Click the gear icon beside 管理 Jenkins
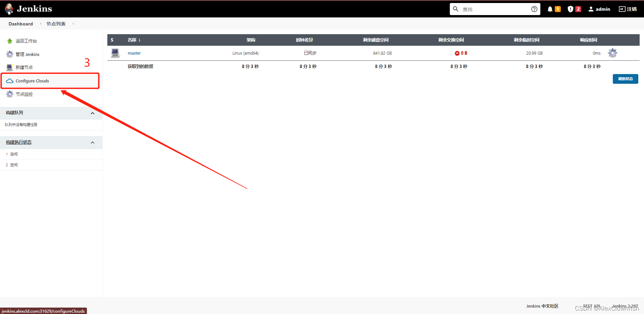Image resolution: width=644 pixels, height=314 pixels. pyautogui.click(x=10, y=54)
